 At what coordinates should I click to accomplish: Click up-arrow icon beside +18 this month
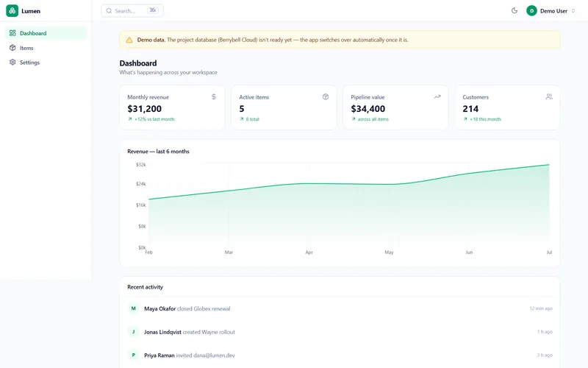tap(465, 119)
